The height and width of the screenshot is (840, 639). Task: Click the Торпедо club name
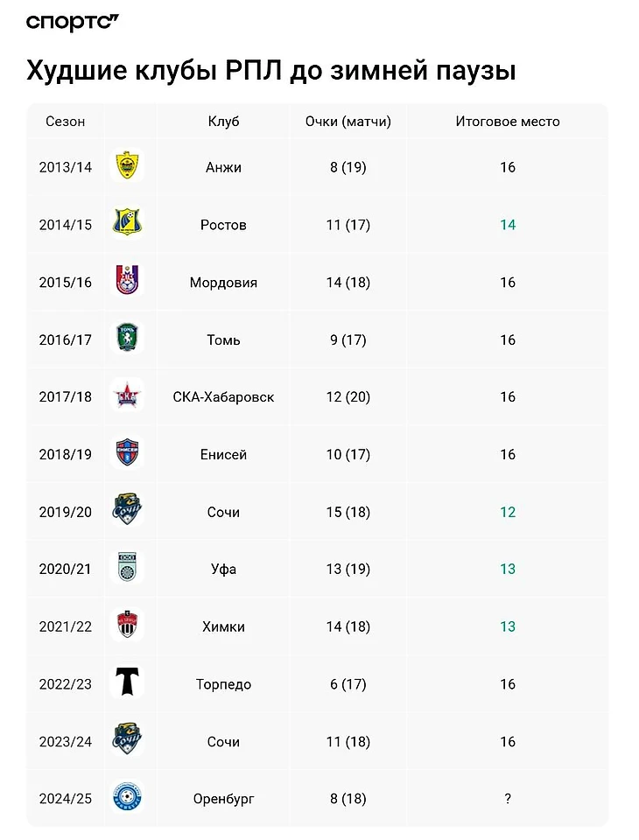(x=223, y=684)
